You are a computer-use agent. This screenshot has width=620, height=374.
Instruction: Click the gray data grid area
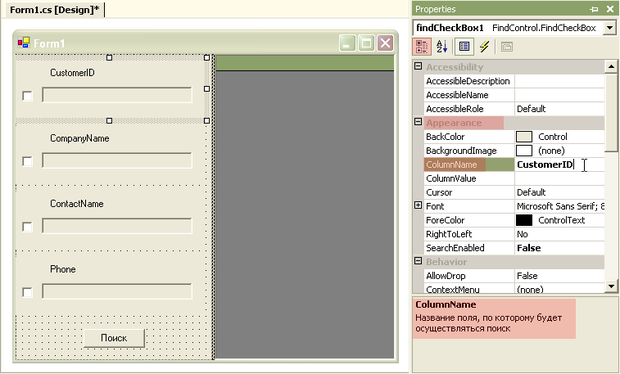pos(305,214)
